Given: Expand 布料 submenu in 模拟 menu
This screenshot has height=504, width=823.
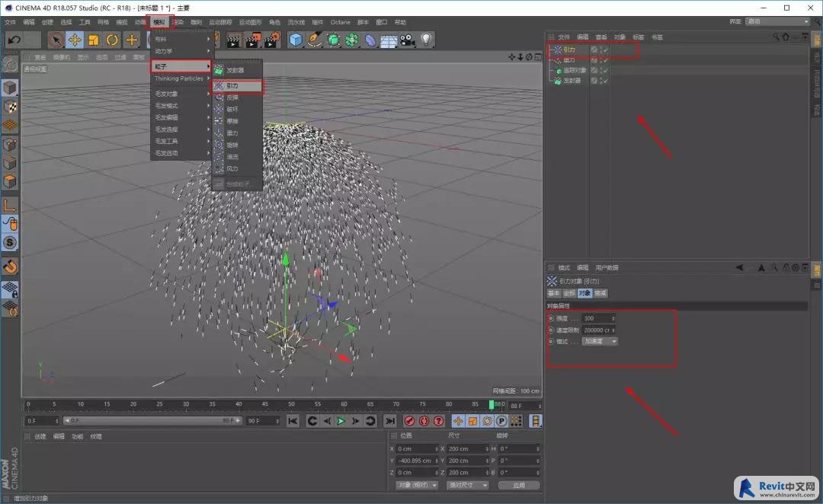Looking at the screenshot, I should [x=181, y=39].
